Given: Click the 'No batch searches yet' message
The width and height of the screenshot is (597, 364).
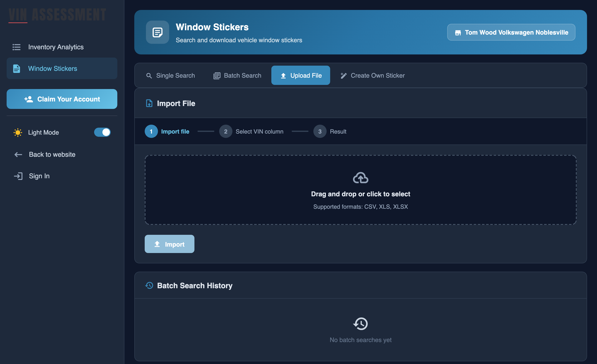Looking at the screenshot, I should coord(360,340).
